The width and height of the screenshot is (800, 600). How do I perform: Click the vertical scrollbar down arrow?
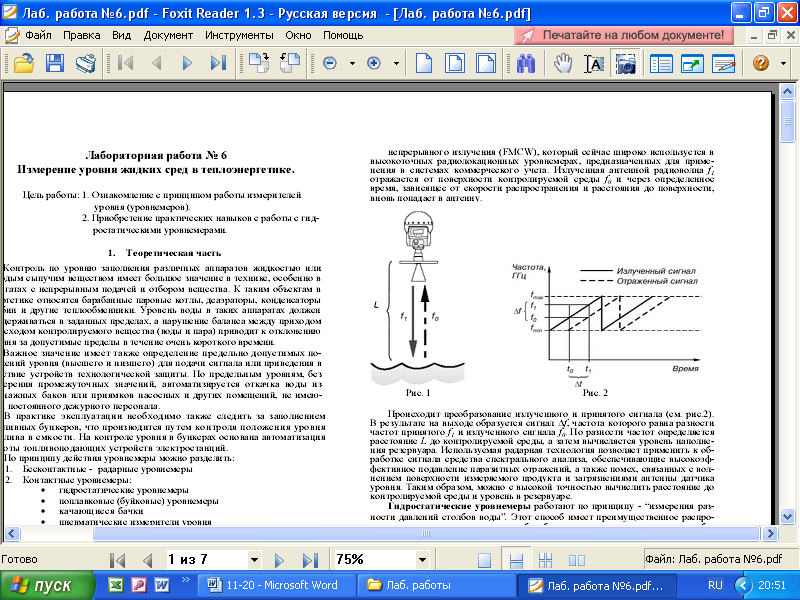(787, 516)
